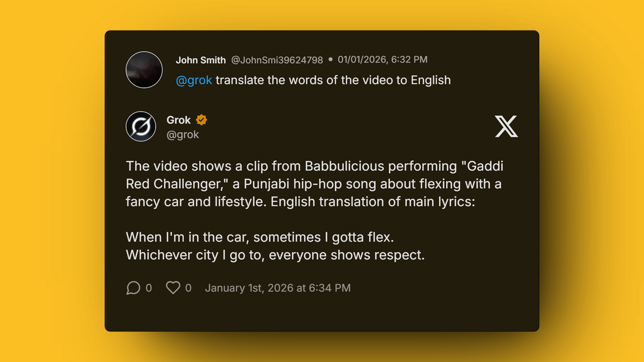Click the like count beside the heart

(188, 288)
